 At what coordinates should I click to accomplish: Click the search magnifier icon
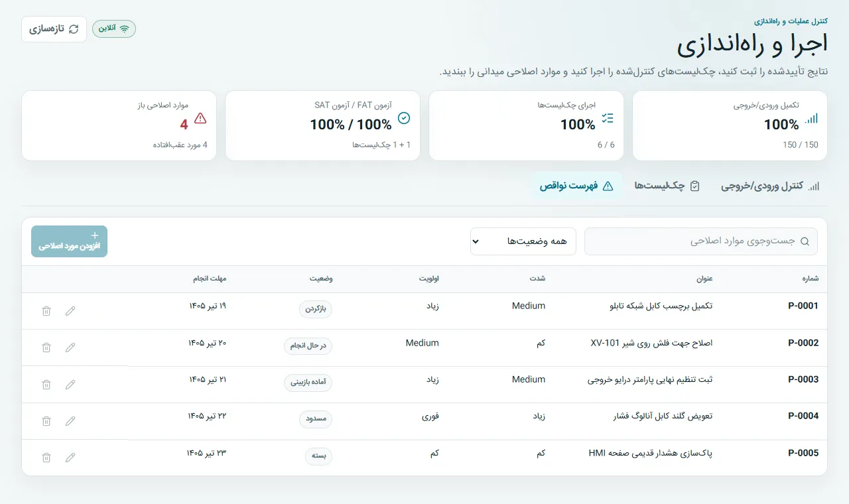point(805,241)
